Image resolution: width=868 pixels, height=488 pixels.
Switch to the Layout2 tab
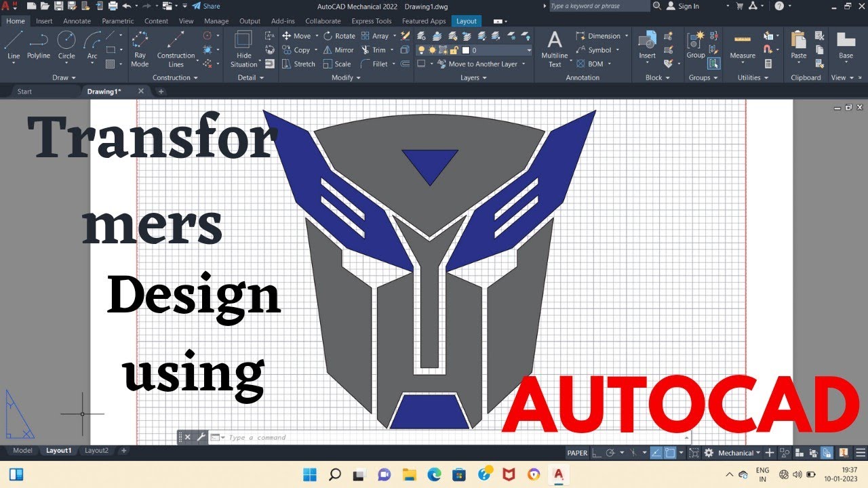pos(96,450)
